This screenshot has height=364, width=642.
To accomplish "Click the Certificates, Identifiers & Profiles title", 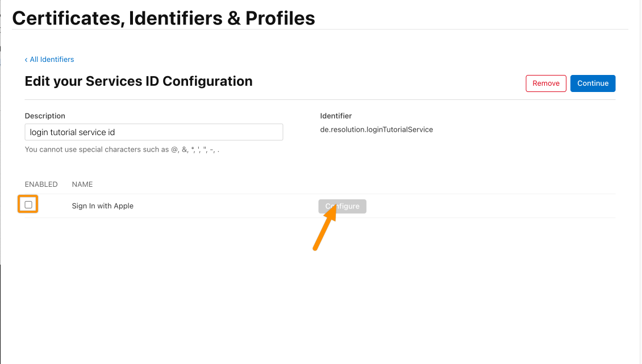I will [164, 18].
